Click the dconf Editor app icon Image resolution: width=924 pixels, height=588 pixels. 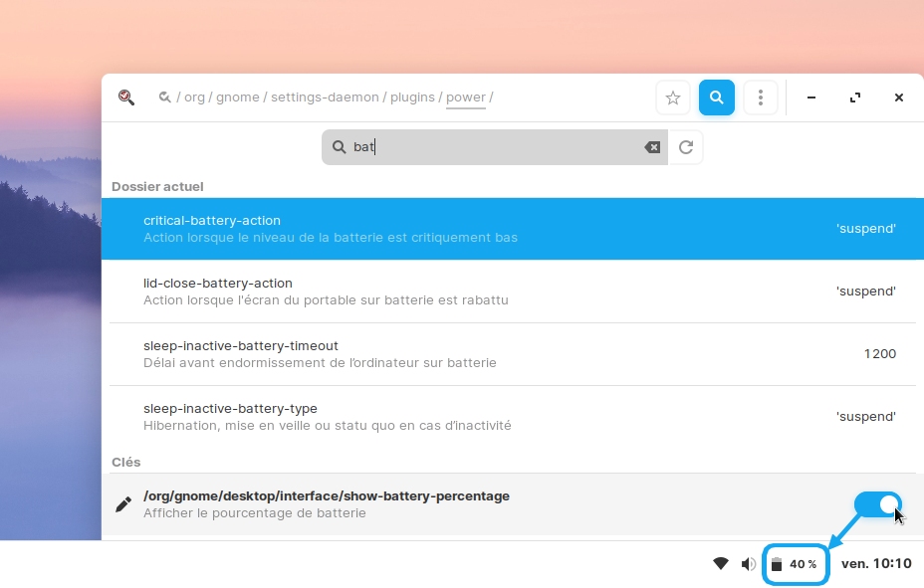(125, 98)
